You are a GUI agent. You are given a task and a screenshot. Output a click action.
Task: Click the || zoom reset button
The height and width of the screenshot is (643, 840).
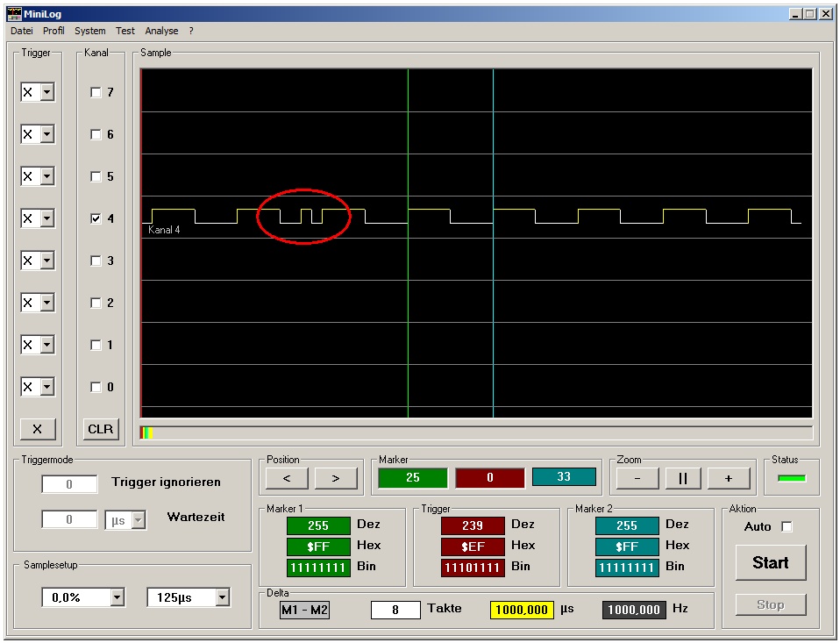coord(683,478)
